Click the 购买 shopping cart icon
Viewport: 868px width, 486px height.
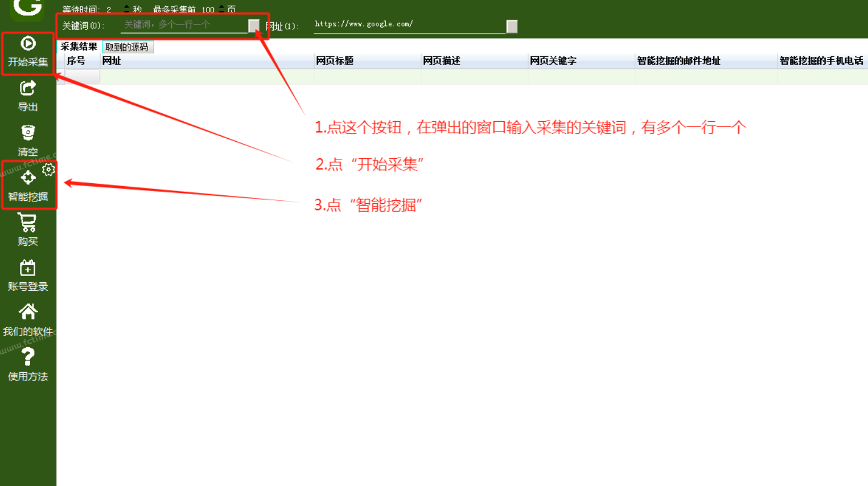point(27,223)
